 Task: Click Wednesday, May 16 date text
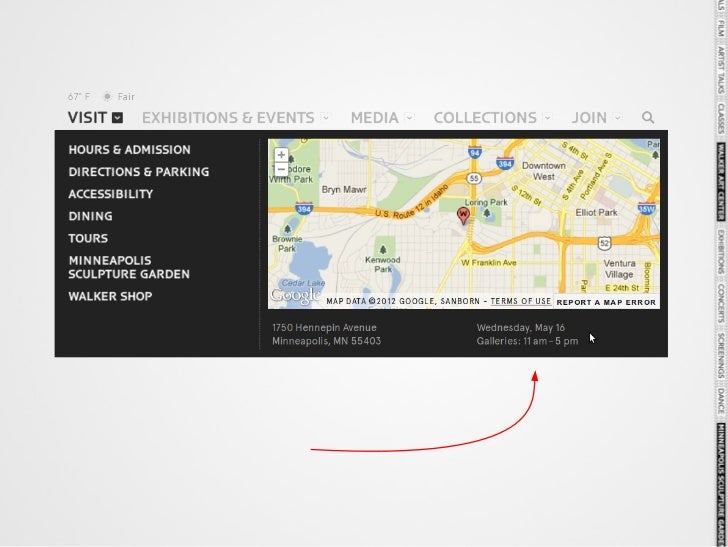pos(521,327)
